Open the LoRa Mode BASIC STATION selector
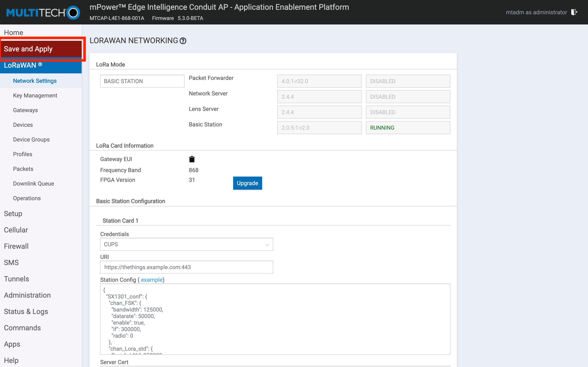Image resolution: width=588 pixels, height=367 pixels. point(142,81)
